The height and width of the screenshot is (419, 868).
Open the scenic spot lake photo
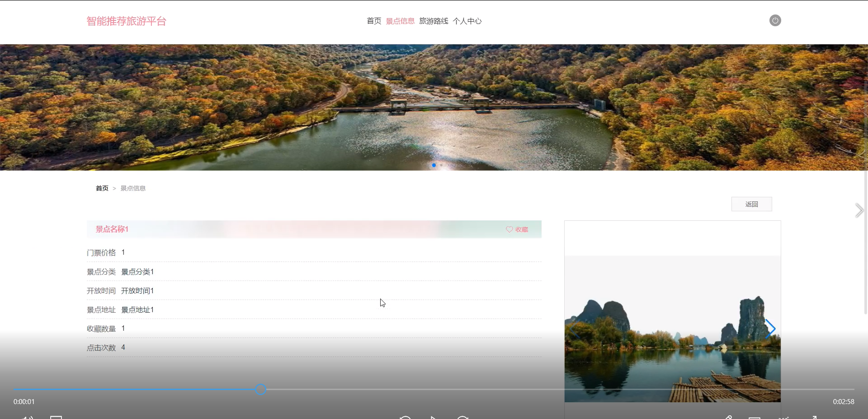tap(672, 329)
